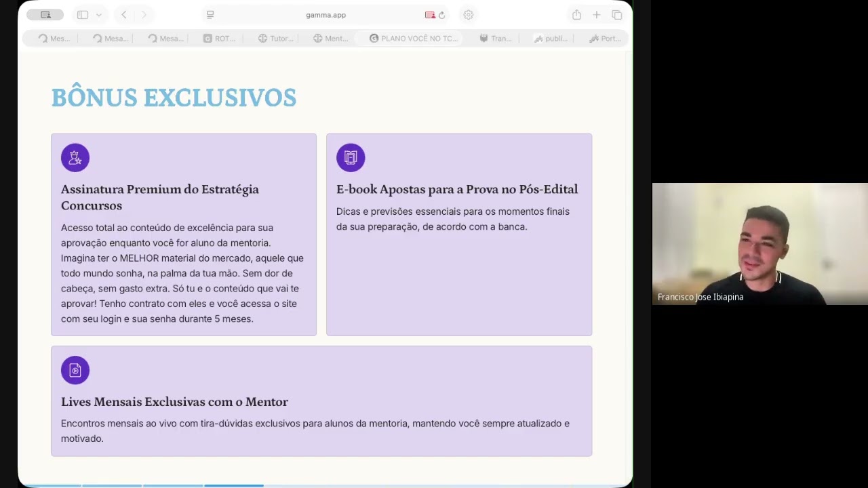
Task: Click the Assinatura Premium do Estratégia Concursos title
Action: tap(160, 197)
